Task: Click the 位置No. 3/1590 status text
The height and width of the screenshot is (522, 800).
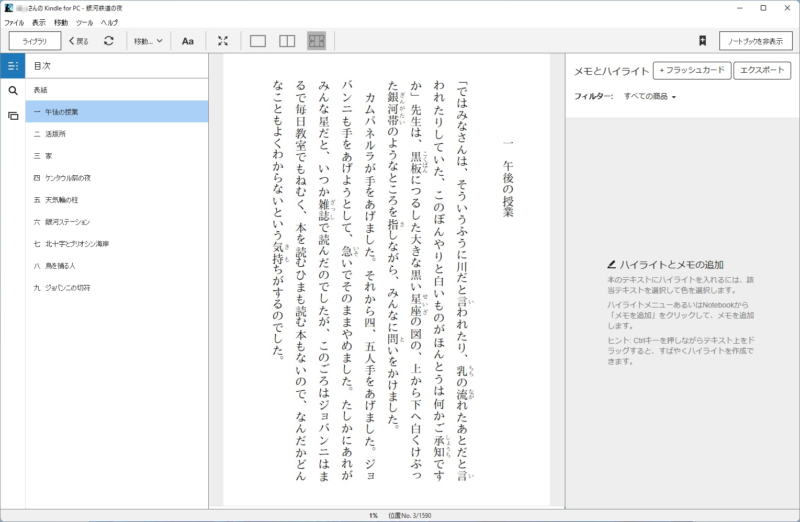Action: point(410,515)
